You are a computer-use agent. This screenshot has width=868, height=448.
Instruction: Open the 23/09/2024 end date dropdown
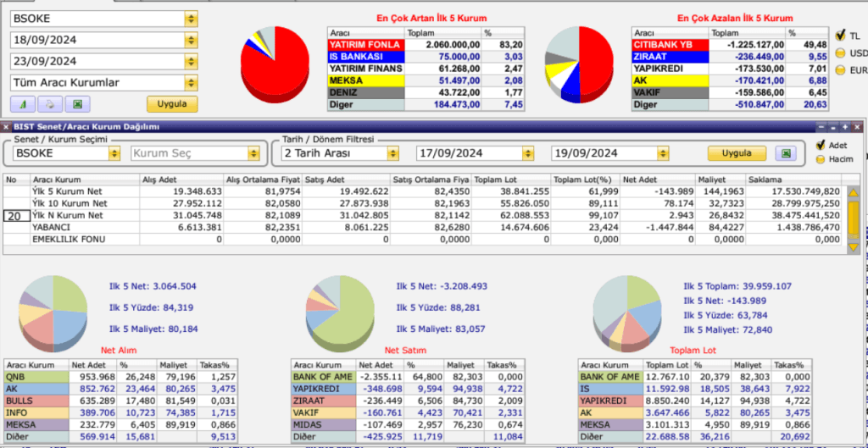pyautogui.click(x=191, y=61)
